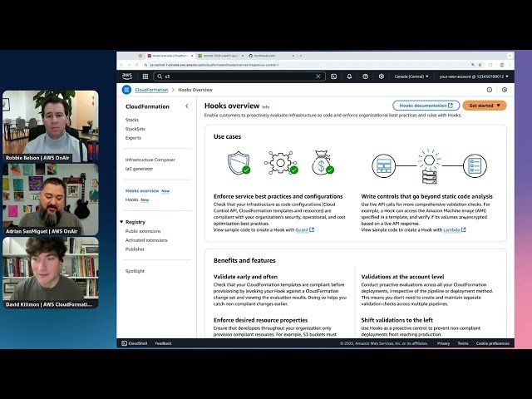The image size is (532, 399).
Task: Collapse the Registry section
Action: (121, 222)
